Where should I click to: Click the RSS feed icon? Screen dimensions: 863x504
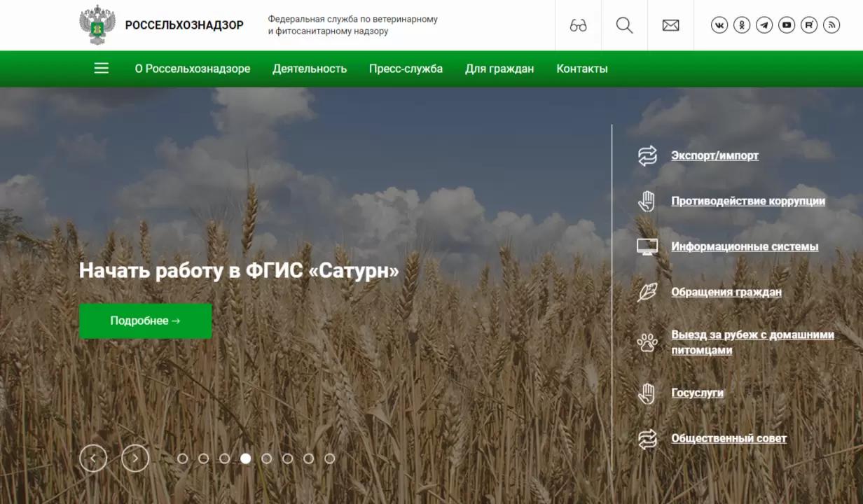click(831, 25)
